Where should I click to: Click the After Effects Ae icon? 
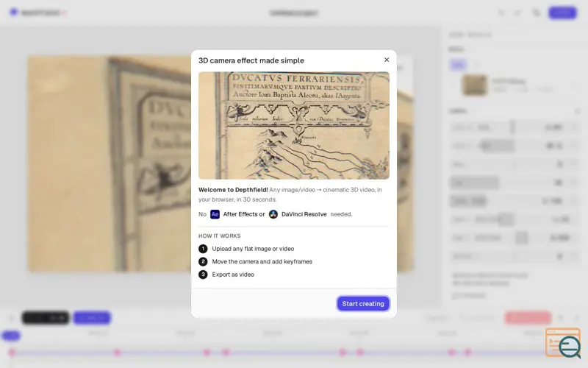(215, 214)
